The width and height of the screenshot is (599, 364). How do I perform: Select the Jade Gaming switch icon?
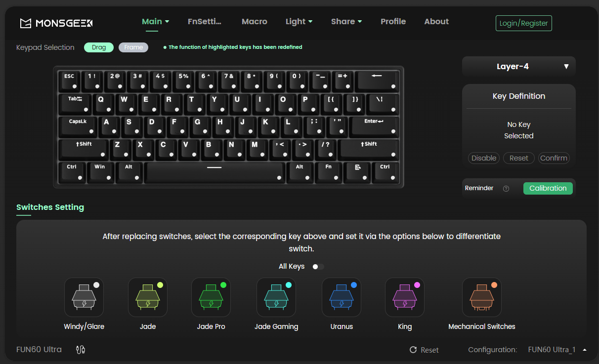pyautogui.click(x=276, y=297)
